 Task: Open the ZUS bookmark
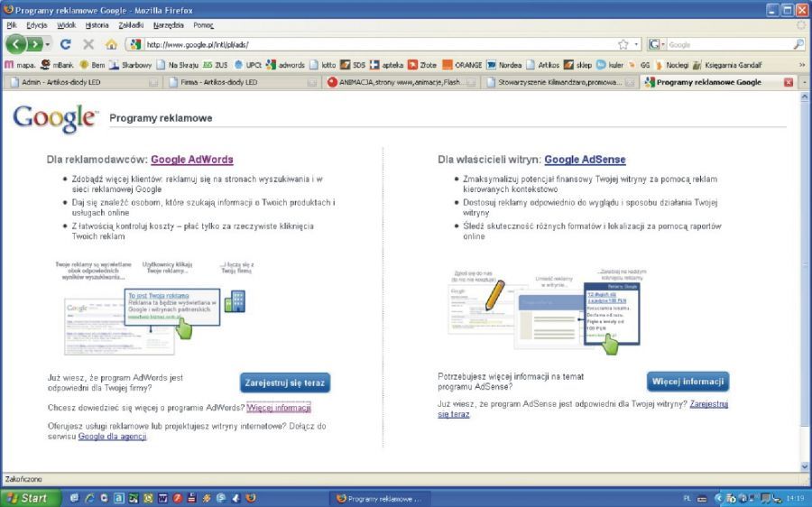(216, 65)
